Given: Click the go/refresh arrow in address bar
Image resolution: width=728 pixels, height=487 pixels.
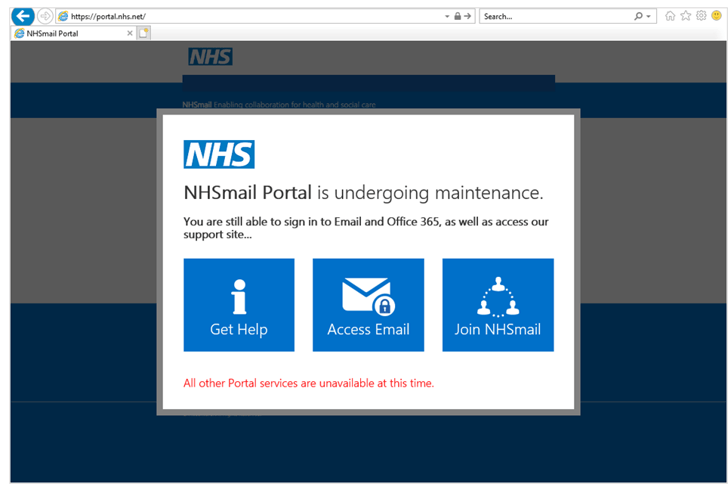Looking at the screenshot, I should tap(468, 16).
